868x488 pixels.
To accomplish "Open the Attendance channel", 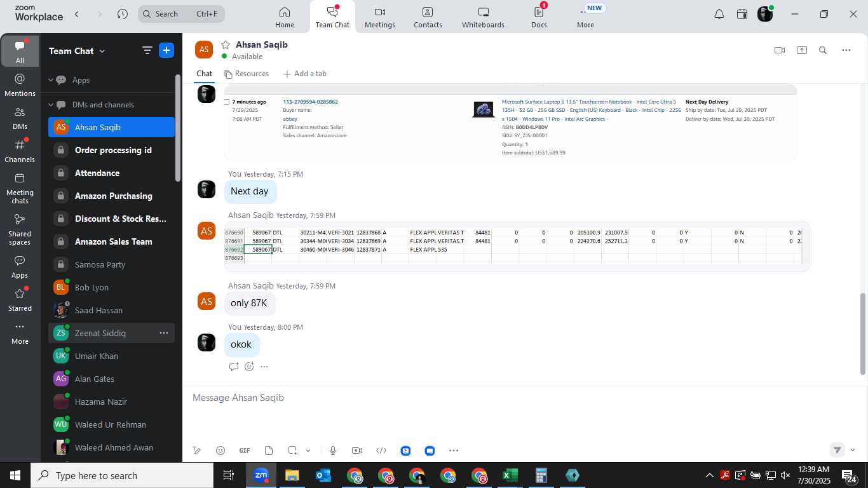I will tap(111, 173).
